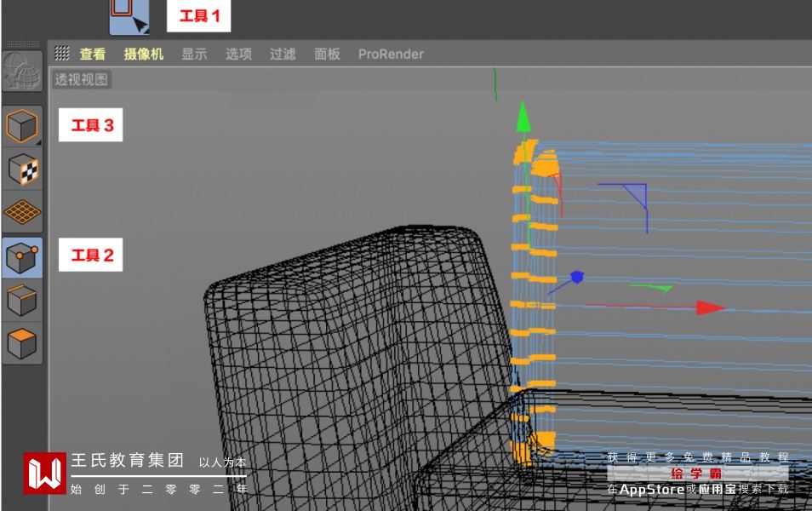Click the blue Z-axis gizmo handle
Viewport: 812px width, 511px height.
coord(577,277)
